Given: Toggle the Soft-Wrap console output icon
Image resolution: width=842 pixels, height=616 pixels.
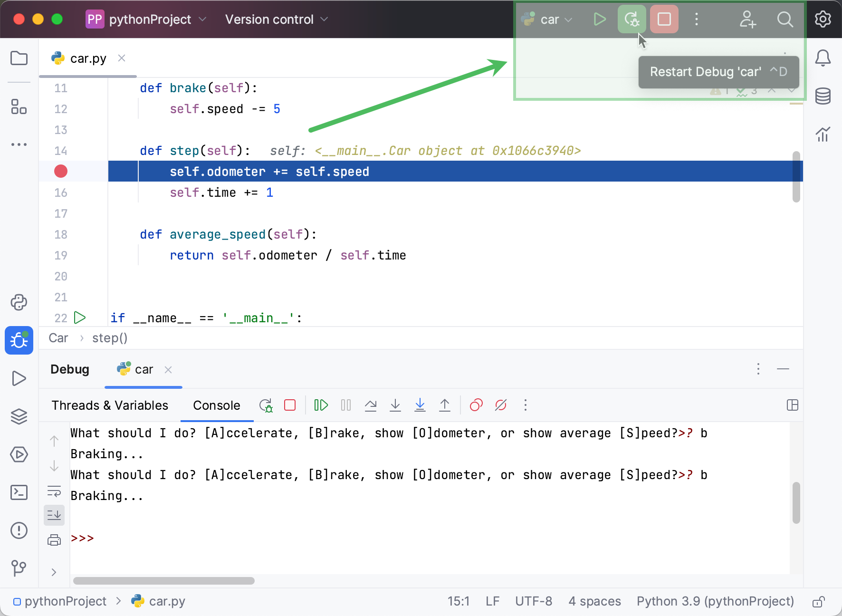Looking at the screenshot, I should [54, 492].
